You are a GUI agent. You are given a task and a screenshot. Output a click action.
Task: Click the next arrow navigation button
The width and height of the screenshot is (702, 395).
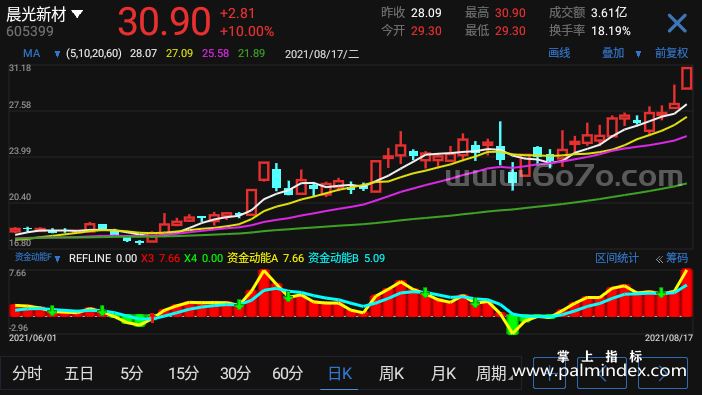[663, 373]
